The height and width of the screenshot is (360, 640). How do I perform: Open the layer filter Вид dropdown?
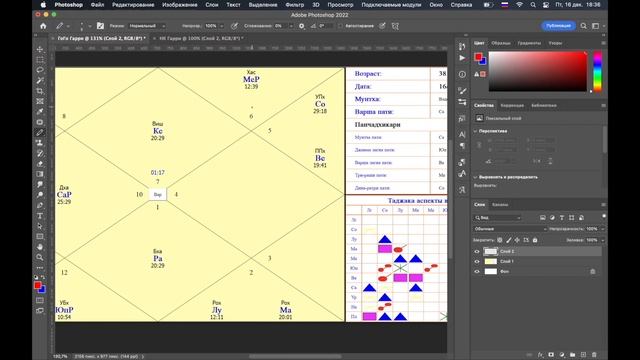pos(498,218)
